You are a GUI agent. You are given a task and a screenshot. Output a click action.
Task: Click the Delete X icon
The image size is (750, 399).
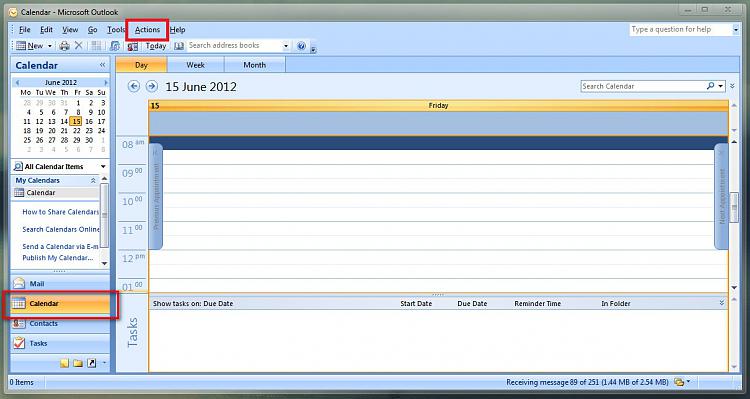coord(79,45)
